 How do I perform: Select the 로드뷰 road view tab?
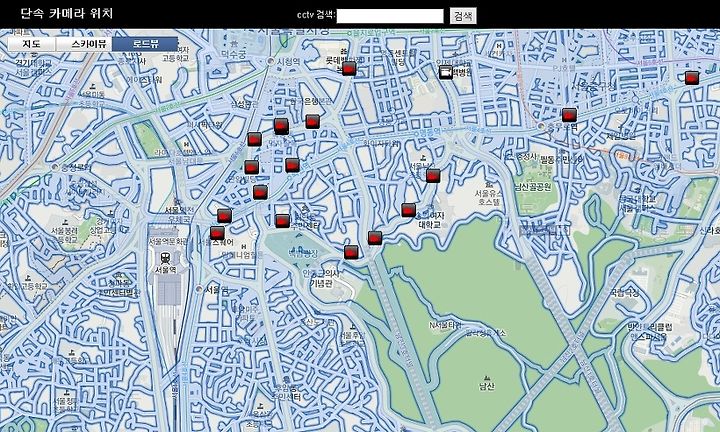pyautogui.click(x=145, y=44)
